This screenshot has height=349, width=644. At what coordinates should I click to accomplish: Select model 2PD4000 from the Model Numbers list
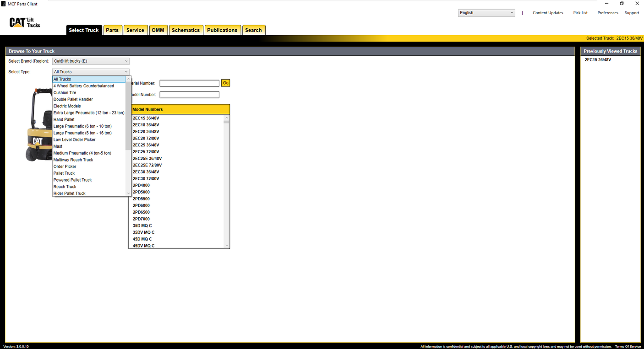141,185
